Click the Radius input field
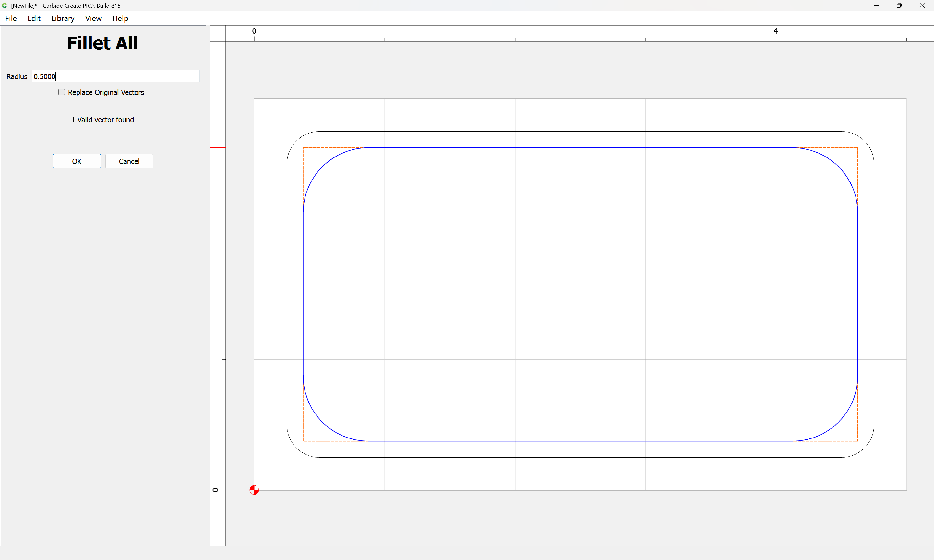Viewport: 934px width, 560px height. pos(115,76)
